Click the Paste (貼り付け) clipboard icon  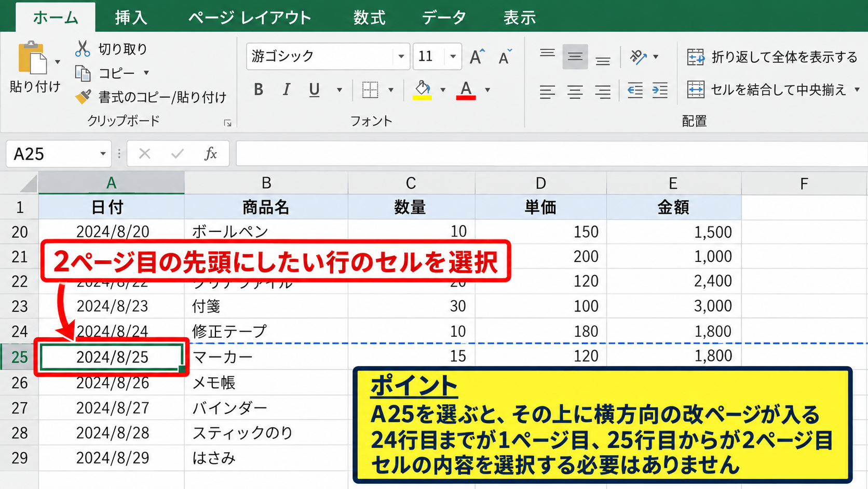[32, 58]
